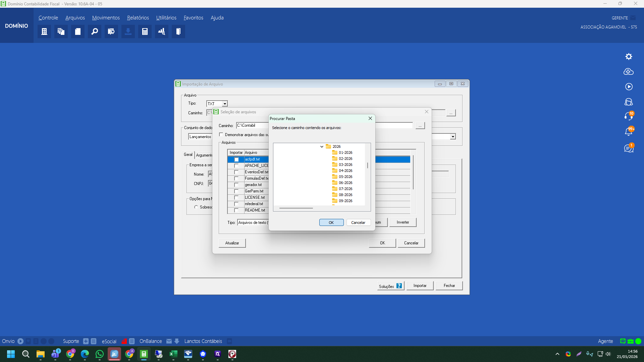
Task: Click the building icon in main toolbar
Action: click(x=44, y=32)
